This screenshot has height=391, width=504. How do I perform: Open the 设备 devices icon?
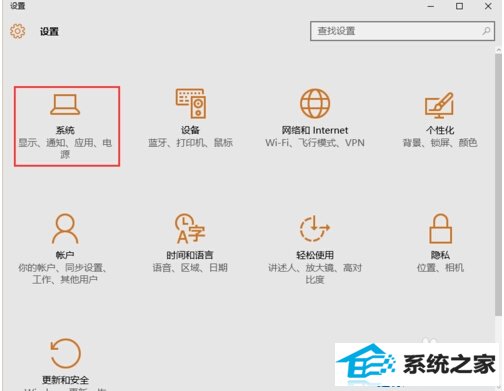click(x=191, y=103)
